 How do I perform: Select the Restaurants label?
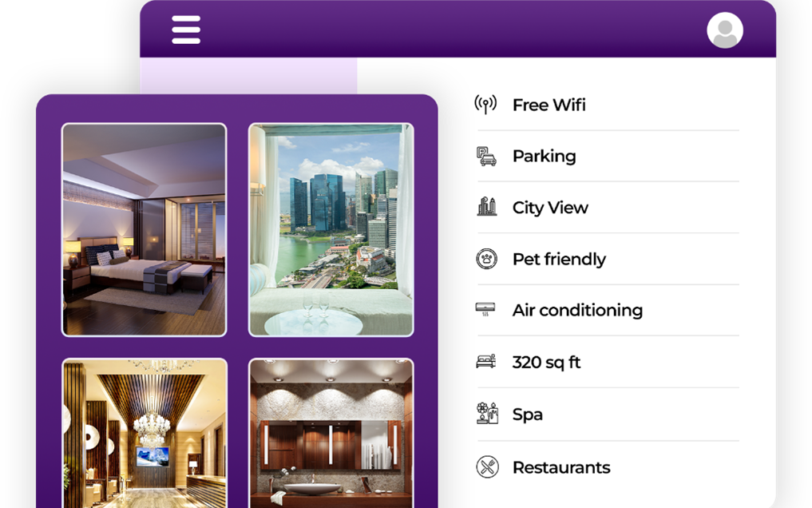point(561,467)
